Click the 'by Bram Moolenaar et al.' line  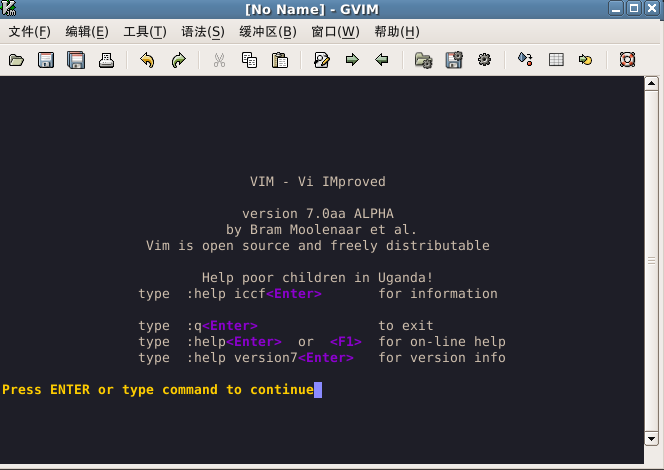321,229
